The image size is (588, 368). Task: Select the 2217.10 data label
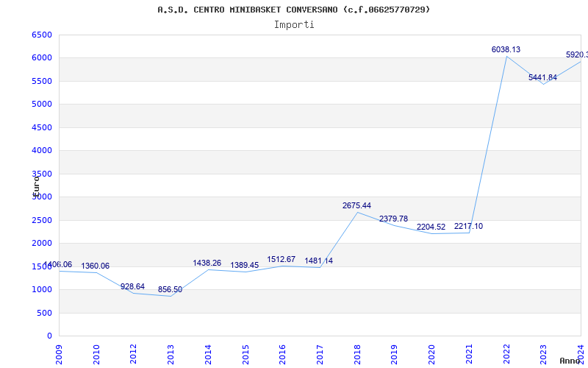tap(468, 226)
